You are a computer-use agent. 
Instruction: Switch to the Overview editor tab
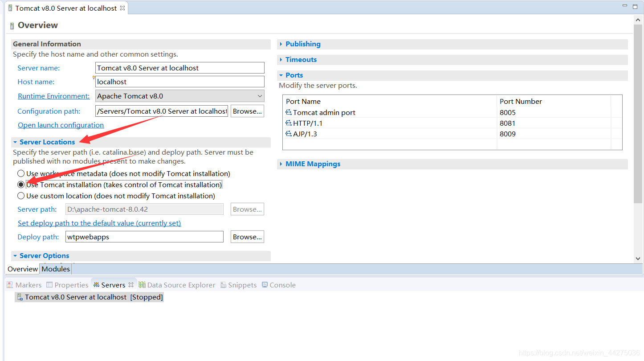(23, 269)
